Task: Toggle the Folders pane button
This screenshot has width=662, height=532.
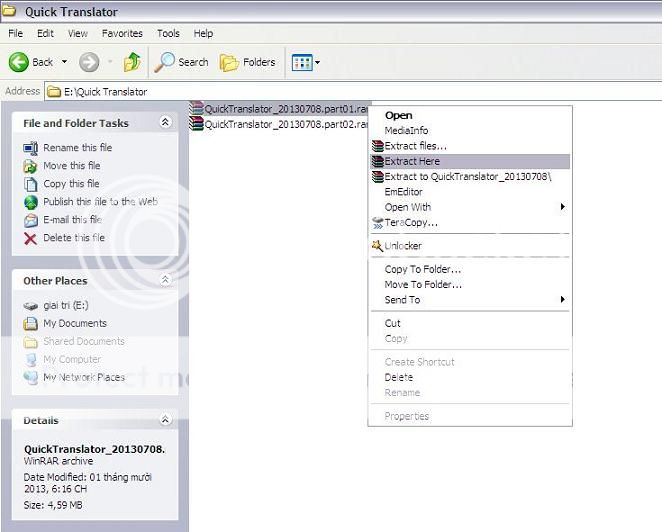Action: point(229,62)
